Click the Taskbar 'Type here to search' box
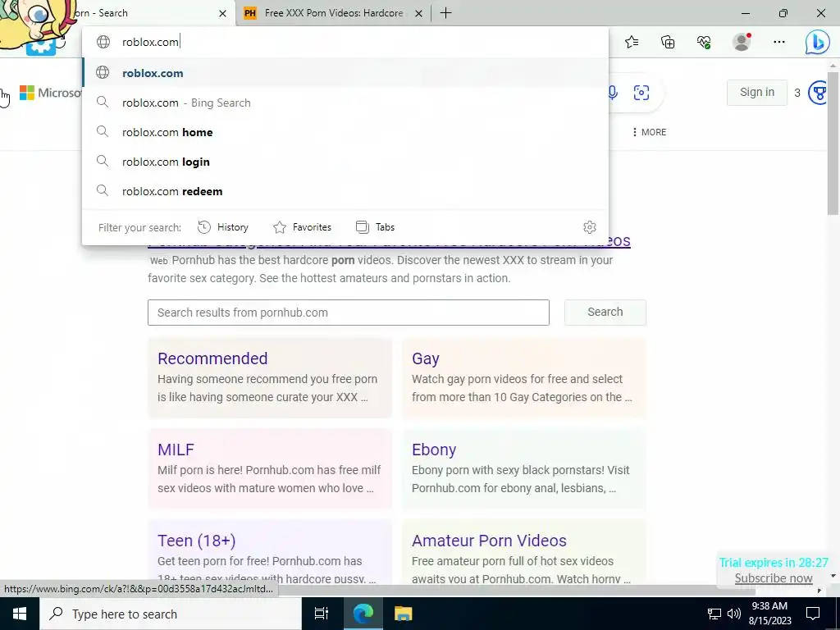Viewport: 840px width, 630px height. click(x=171, y=614)
